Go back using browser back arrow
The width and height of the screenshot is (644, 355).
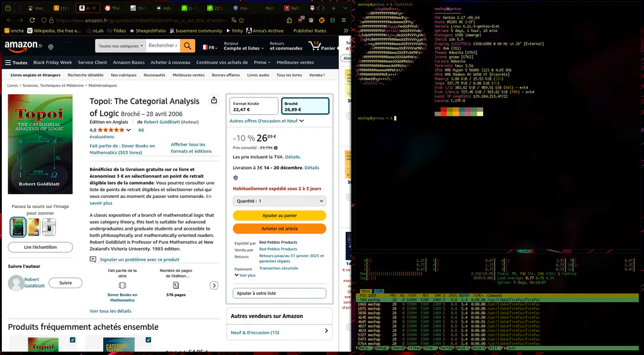click(x=9, y=20)
